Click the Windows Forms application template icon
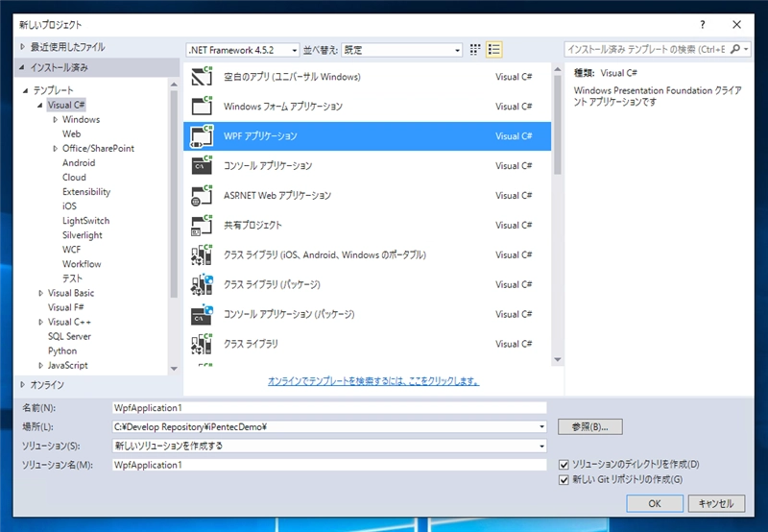 click(202, 107)
